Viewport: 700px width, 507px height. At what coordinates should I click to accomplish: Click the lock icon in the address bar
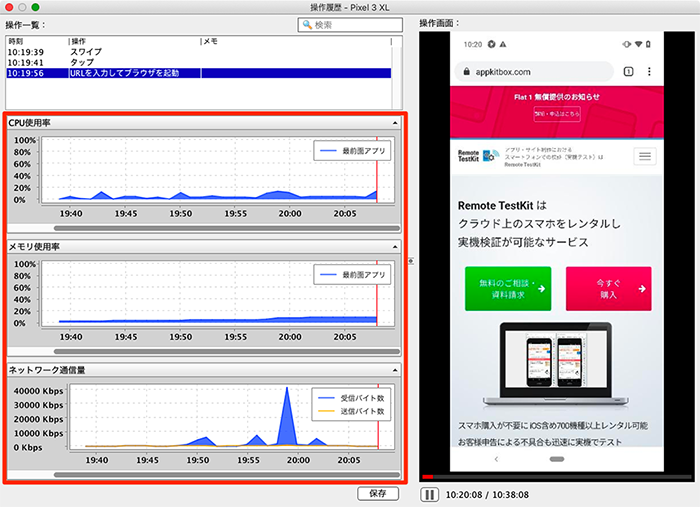[x=467, y=71]
